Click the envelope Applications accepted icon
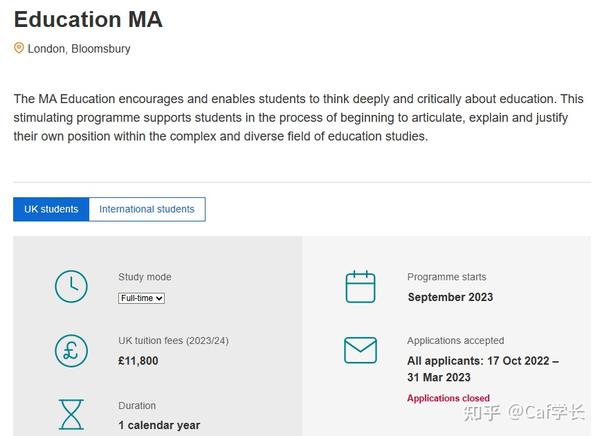Screen dimensions: 600x436 coord(360,350)
